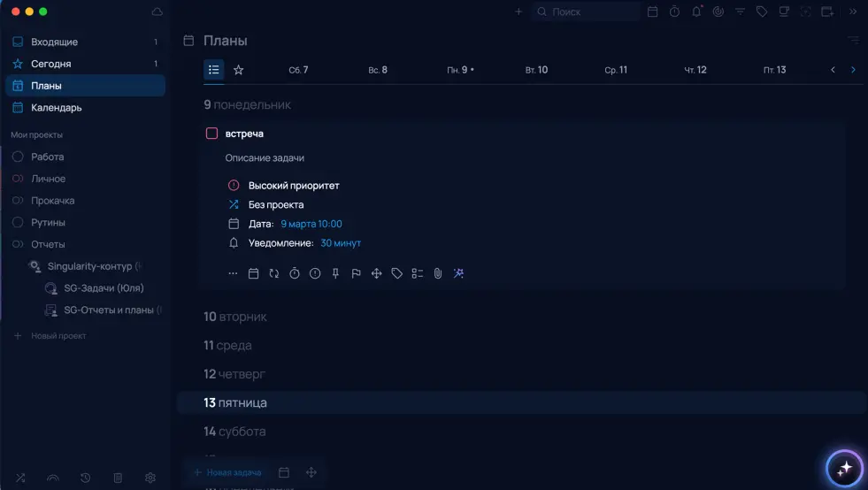This screenshot has width=868, height=490.
Task: Select the Ср. 11 day tab
Action: [616, 70]
